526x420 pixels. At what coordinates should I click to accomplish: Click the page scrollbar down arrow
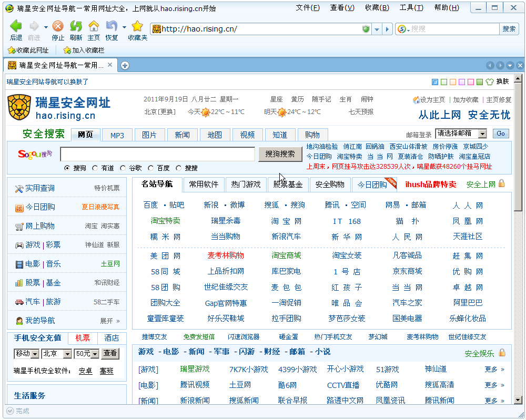518,399
